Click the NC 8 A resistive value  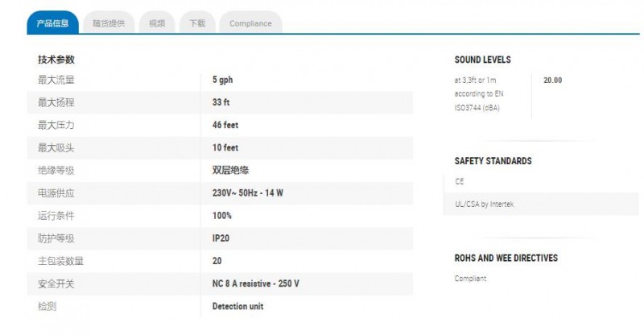pos(255,283)
